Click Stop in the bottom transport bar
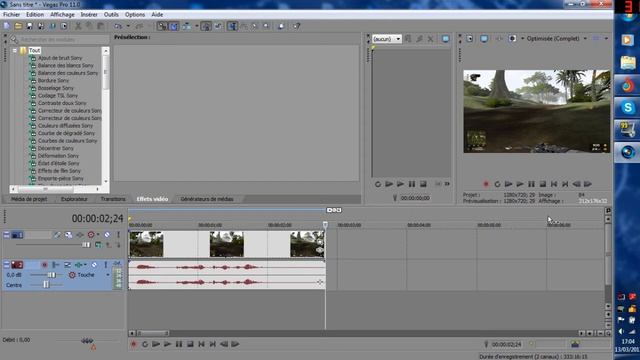The height and width of the screenshot is (360, 640). pos(190,344)
